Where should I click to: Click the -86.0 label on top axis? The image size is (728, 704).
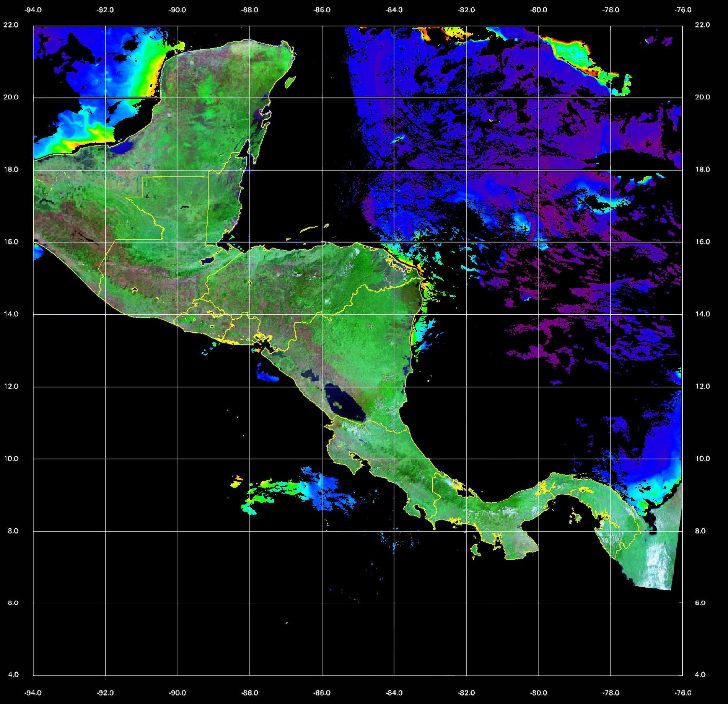(x=322, y=10)
